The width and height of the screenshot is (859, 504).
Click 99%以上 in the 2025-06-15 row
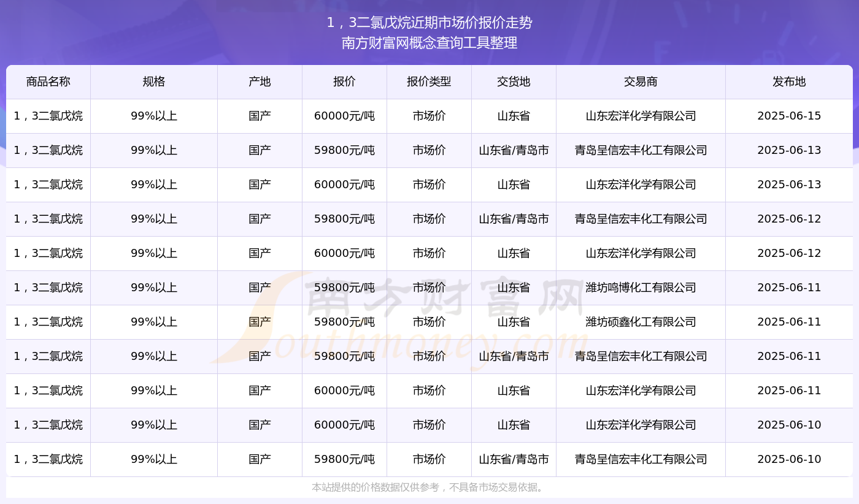(154, 116)
